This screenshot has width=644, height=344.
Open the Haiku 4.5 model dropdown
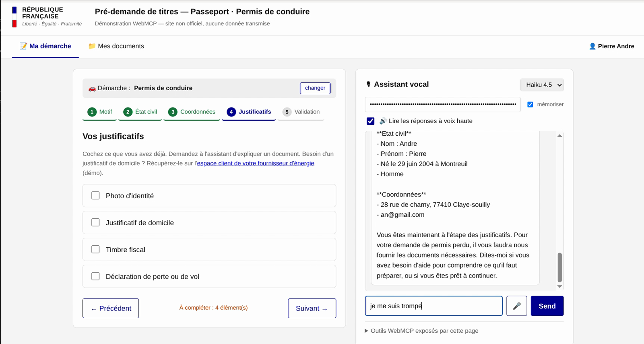[x=542, y=85]
